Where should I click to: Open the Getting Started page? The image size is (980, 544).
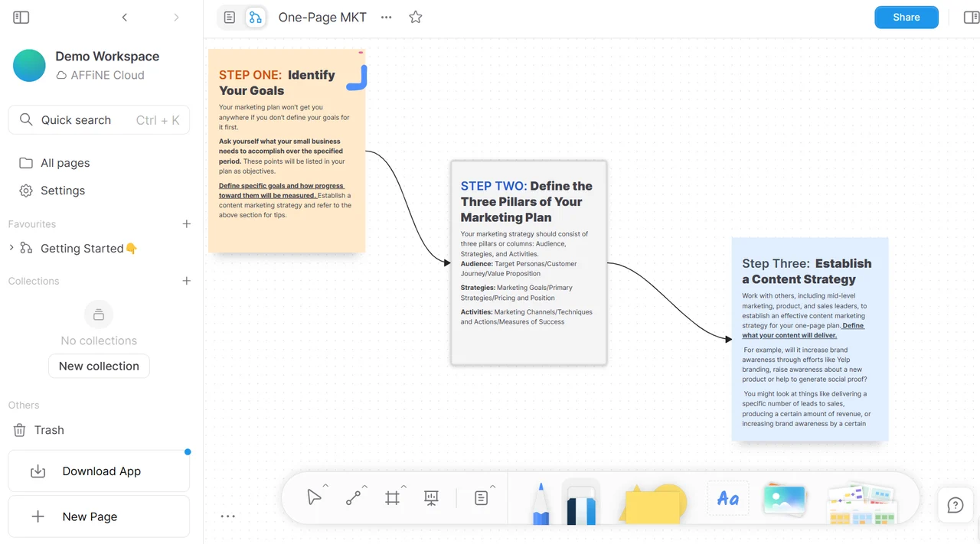coord(89,248)
